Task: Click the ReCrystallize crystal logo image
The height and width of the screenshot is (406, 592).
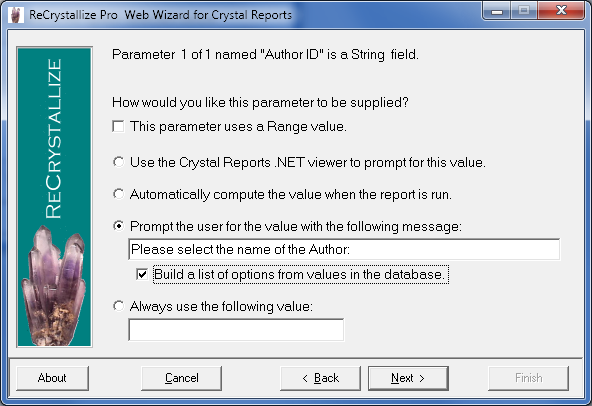Action: [x=54, y=197]
